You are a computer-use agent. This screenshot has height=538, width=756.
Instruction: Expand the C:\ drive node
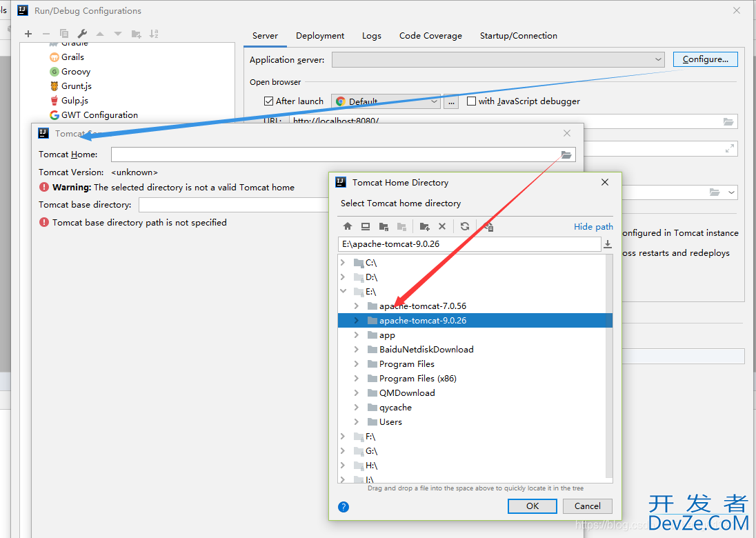(343, 263)
